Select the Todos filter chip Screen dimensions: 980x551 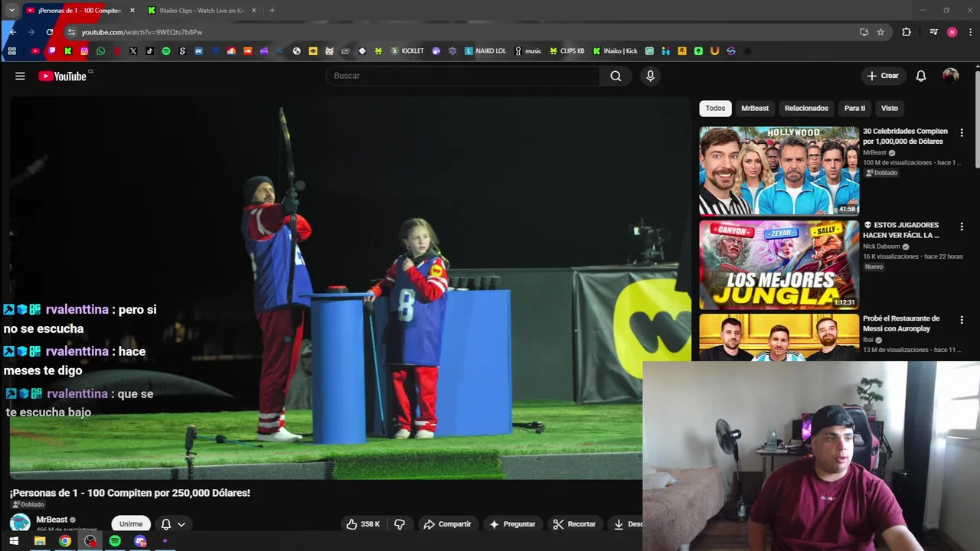[x=715, y=108]
